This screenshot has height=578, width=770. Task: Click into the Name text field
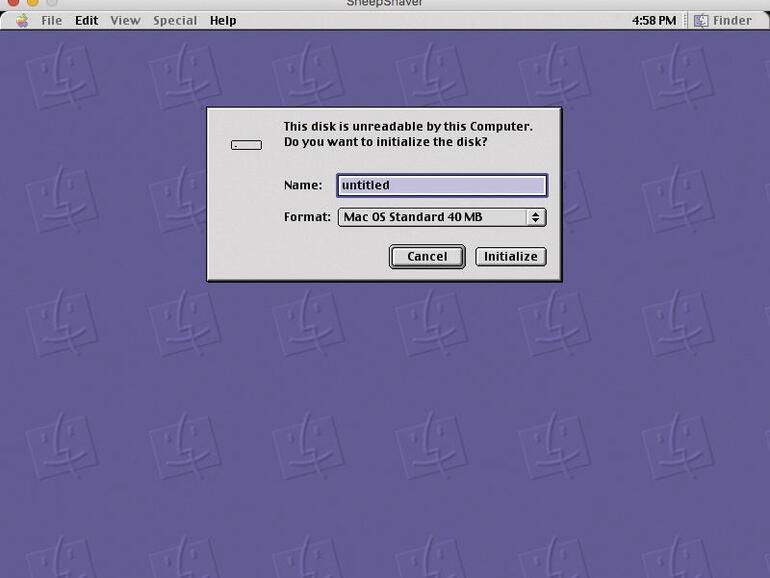[442, 185]
